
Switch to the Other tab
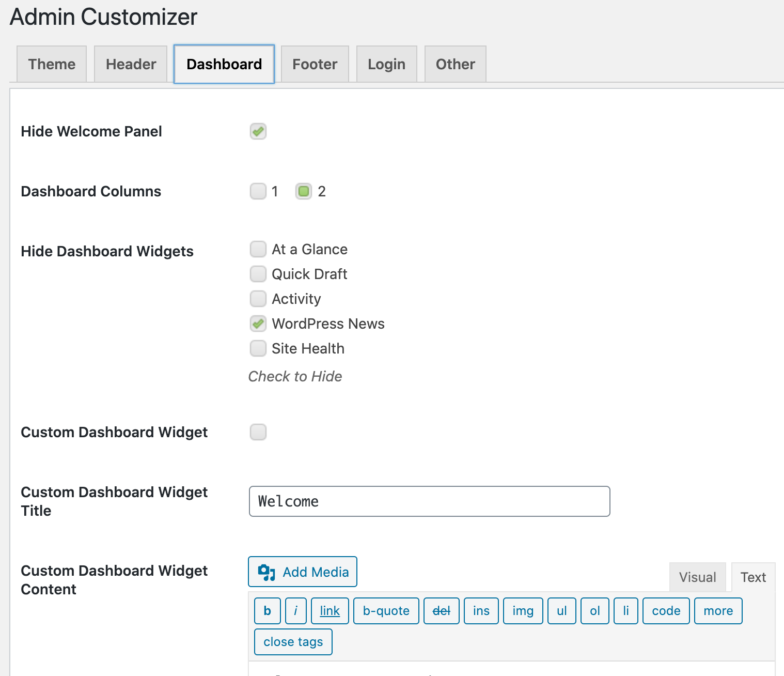coord(456,64)
